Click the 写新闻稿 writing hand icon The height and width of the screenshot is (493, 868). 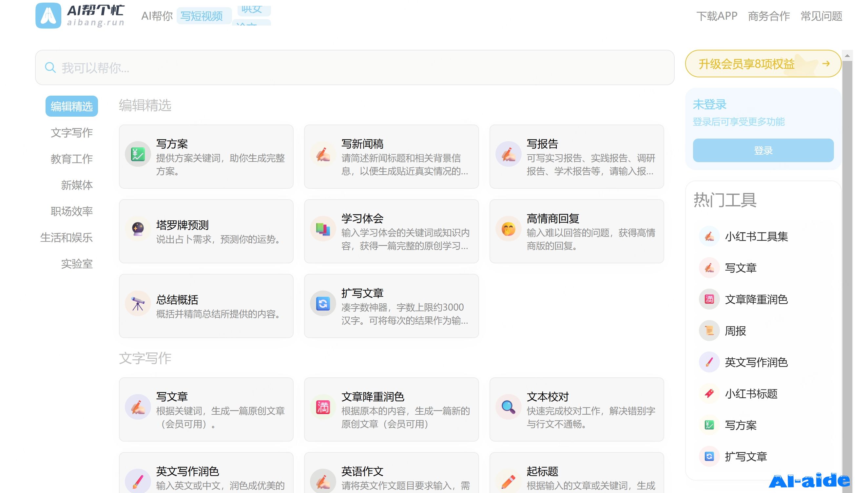323,154
